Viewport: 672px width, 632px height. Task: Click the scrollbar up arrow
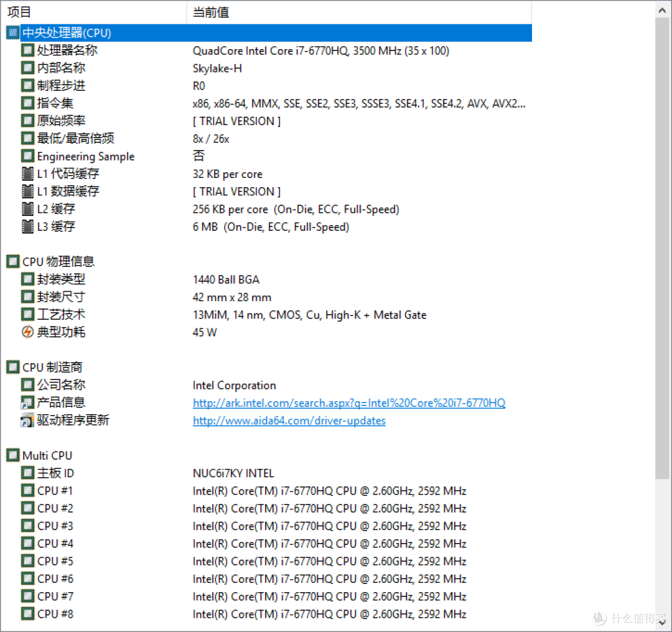click(x=663, y=9)
